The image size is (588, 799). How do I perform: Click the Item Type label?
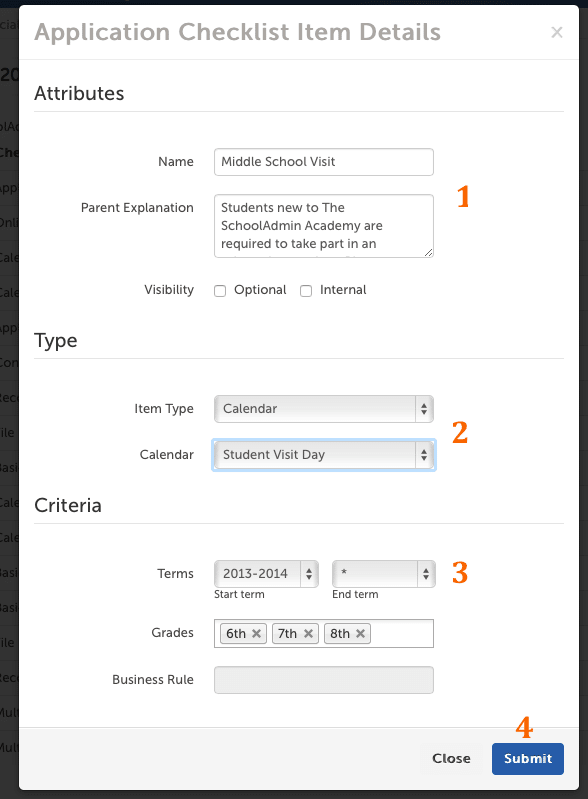point(164,409)
